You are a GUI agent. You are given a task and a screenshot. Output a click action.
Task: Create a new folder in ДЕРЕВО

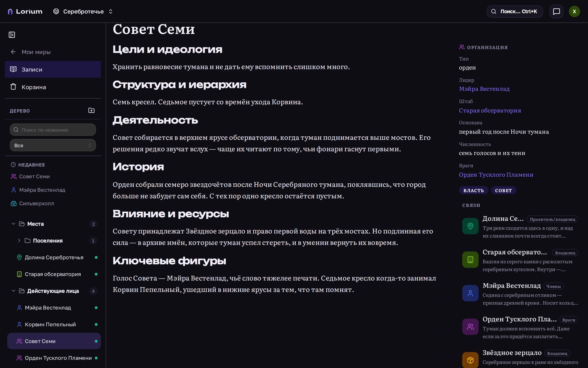[x=91, y=110]
